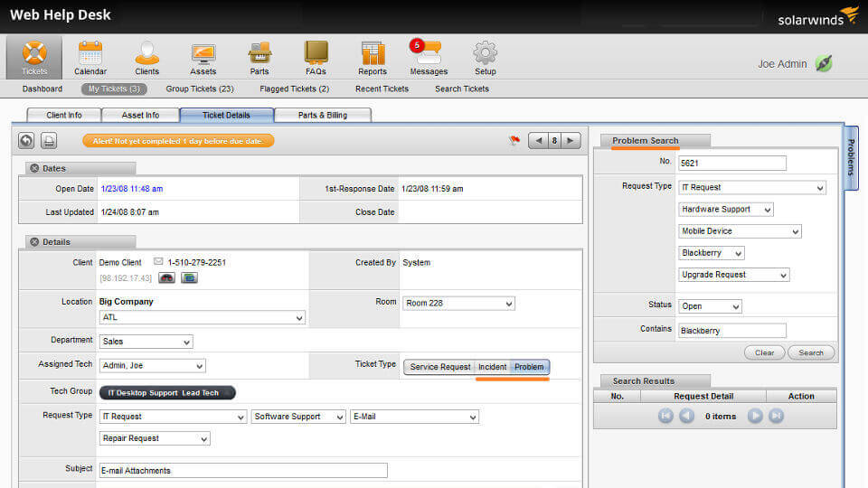
Task: Set Ticket Type to Incident
Action: (x=492, y=367)
